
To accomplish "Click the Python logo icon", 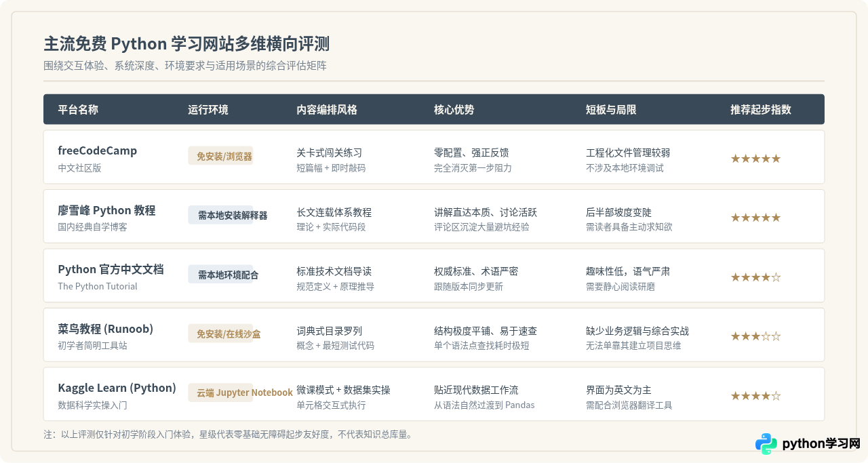I will (x=766, y=444).
